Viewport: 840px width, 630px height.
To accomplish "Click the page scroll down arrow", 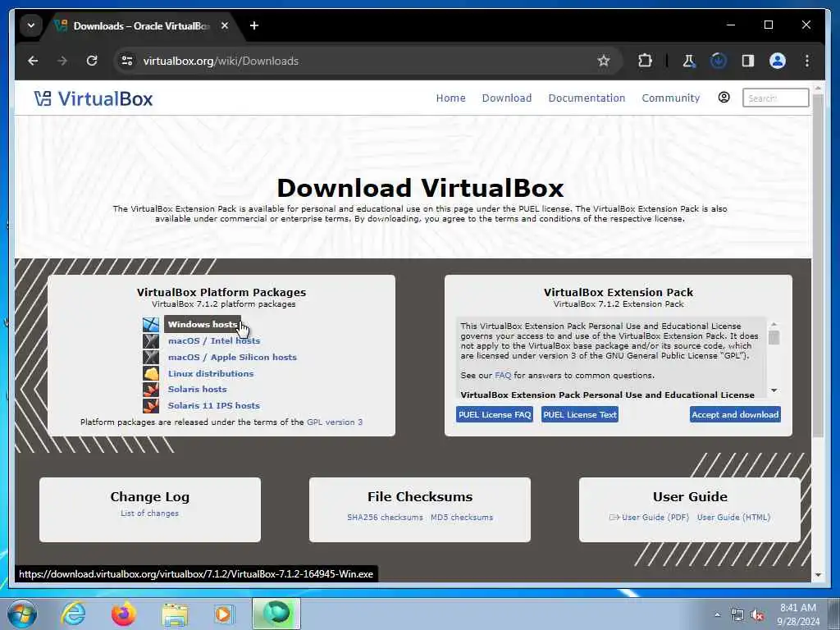I will click(818, 575).
